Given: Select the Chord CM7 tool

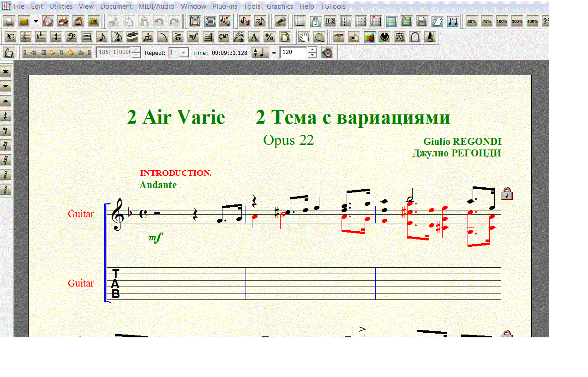Looking at the screenshot, I should pyautogui.click(x=223, y=36).
